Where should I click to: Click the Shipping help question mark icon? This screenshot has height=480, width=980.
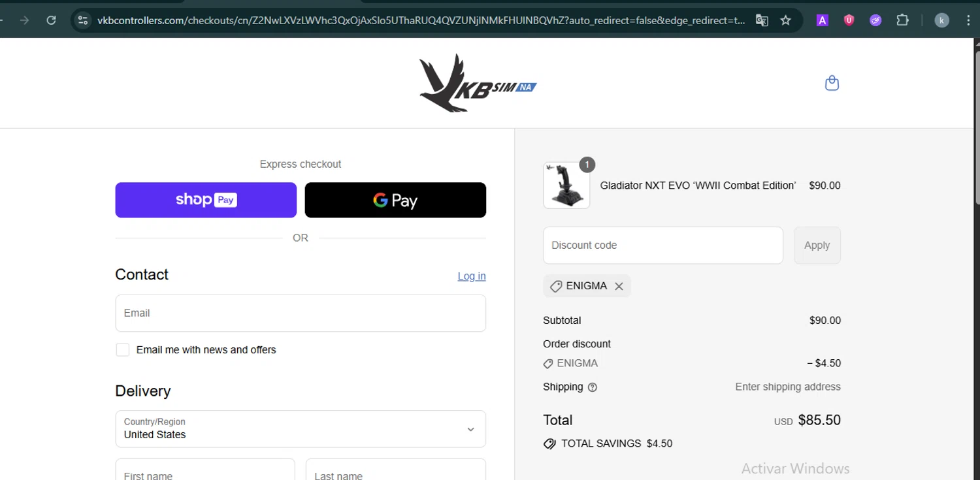click(x=593, y=387)
